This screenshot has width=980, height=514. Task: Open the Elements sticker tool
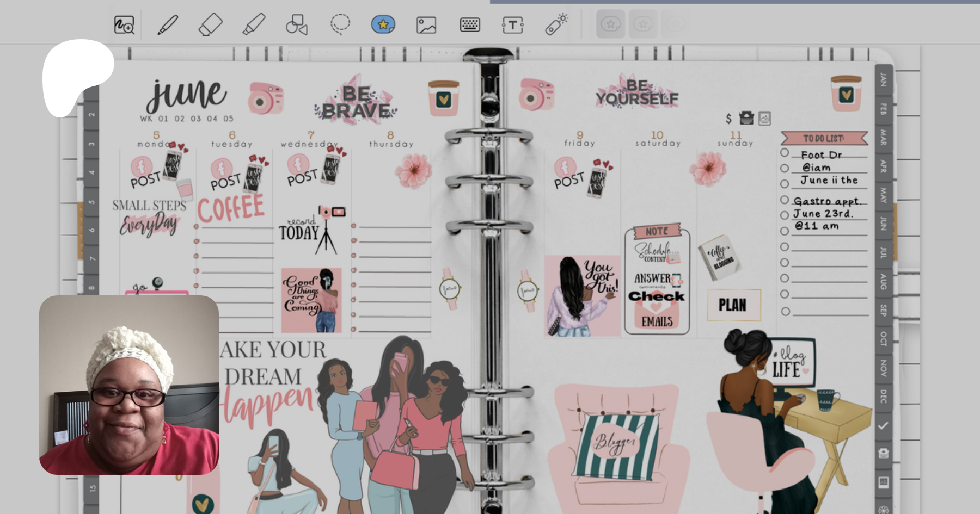pos(383,24)
